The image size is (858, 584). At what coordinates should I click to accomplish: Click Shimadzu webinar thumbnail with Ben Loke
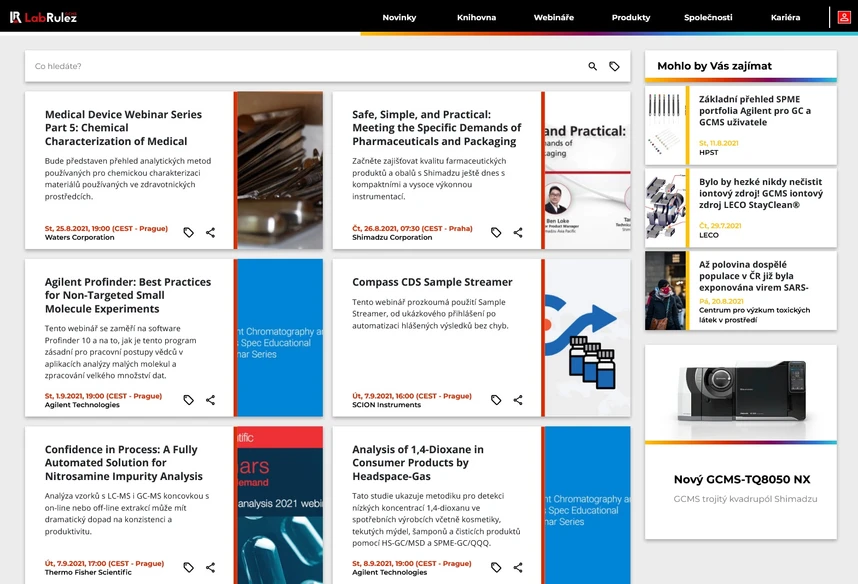tap(588, 170)
